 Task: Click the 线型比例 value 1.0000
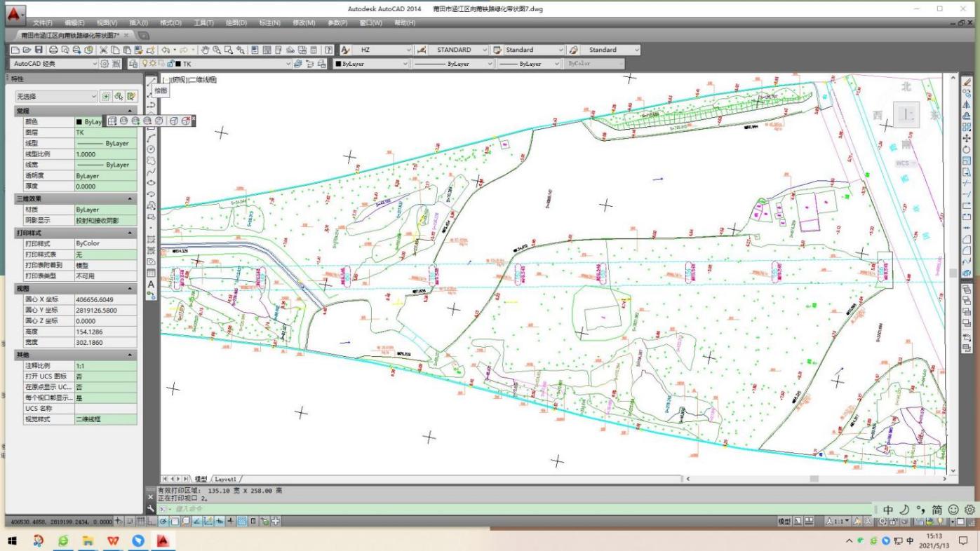pyautogui.click(x=105, y=154)
